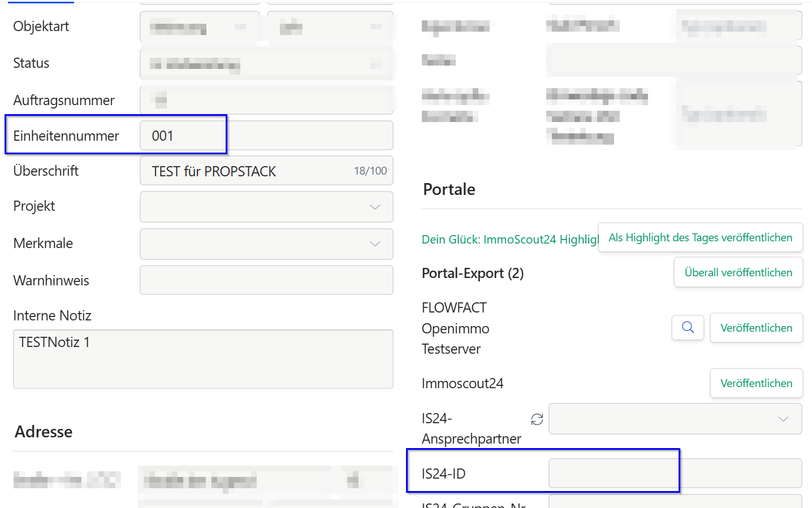Select the IS24-ID input field
Viewport: 812px width, 508px height.
pos(675,474)
